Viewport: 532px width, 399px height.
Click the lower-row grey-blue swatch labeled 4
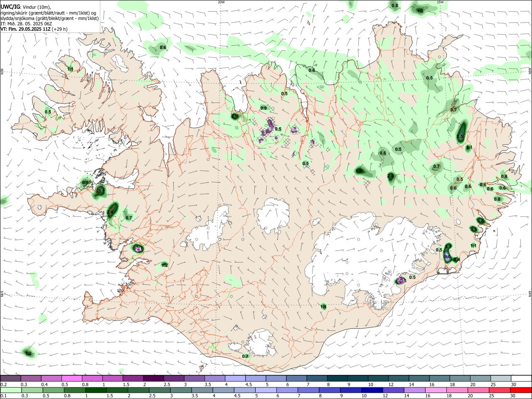pos(223,390)
